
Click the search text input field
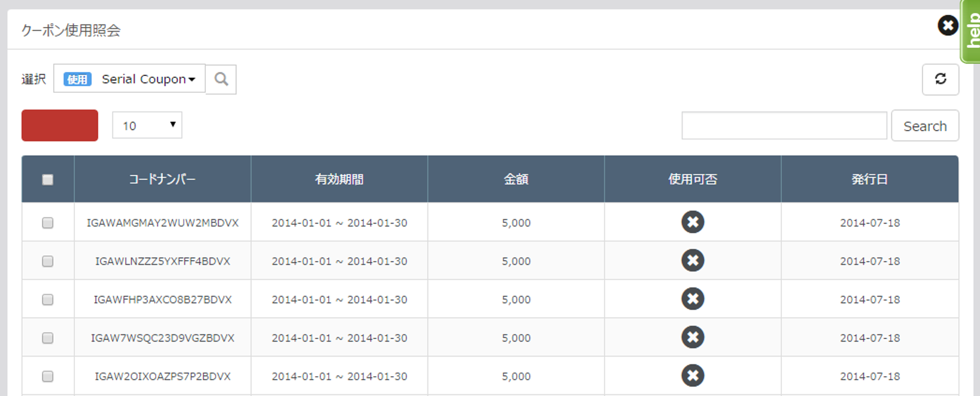click(x=784, y=126)
